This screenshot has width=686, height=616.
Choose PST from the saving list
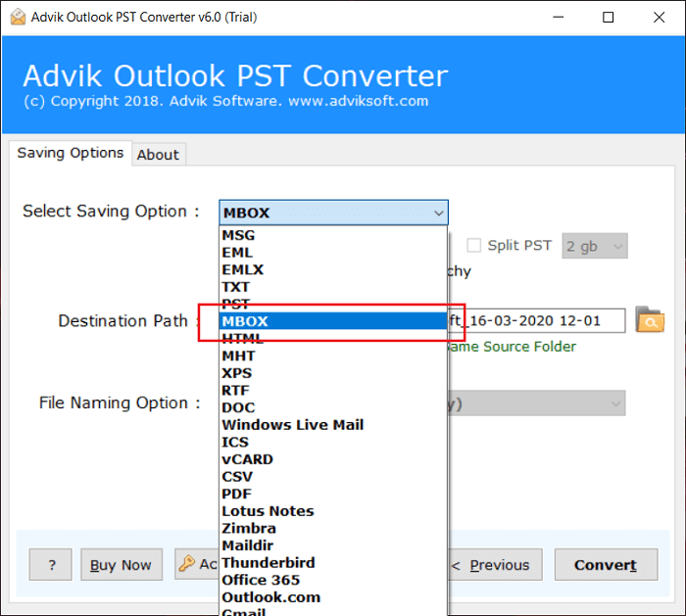pos(333,305)
